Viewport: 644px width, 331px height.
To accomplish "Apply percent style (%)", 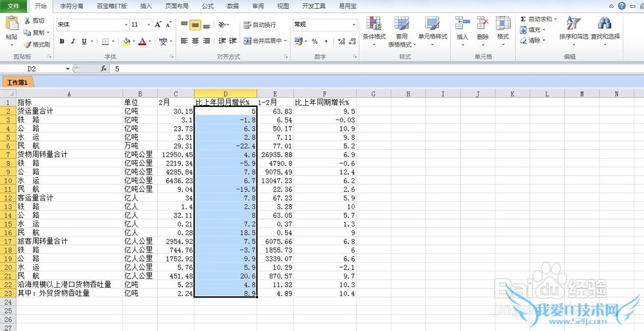I will 315,41.
